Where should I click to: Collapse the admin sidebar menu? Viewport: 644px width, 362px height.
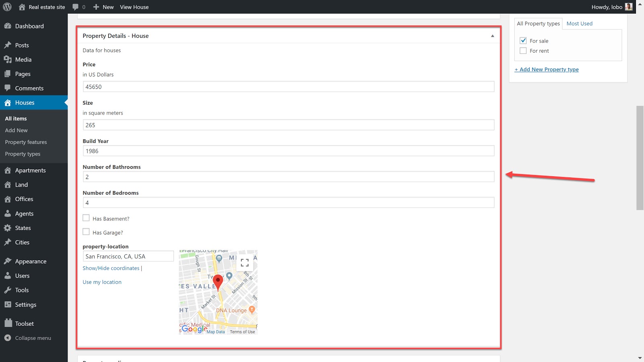point(28,338)
